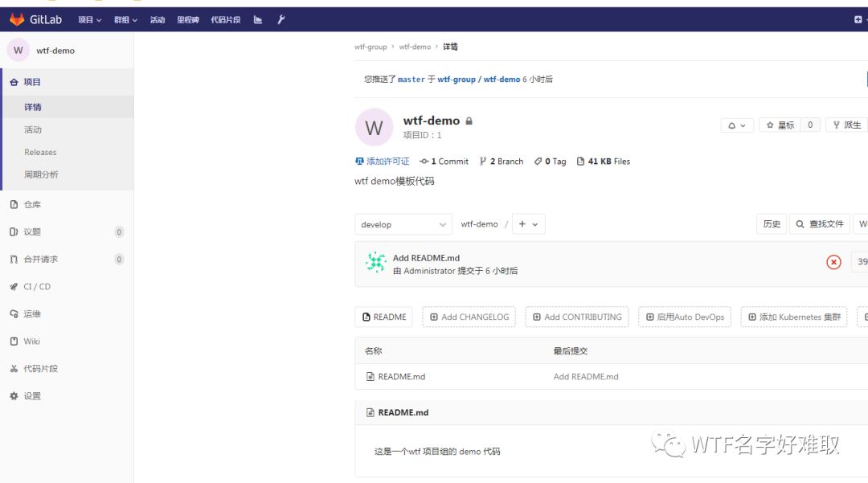Viewport: 868px width, 483px height.
Task: Click the wtf-demo avatar in sidebar
Action: tap(18, 50)
